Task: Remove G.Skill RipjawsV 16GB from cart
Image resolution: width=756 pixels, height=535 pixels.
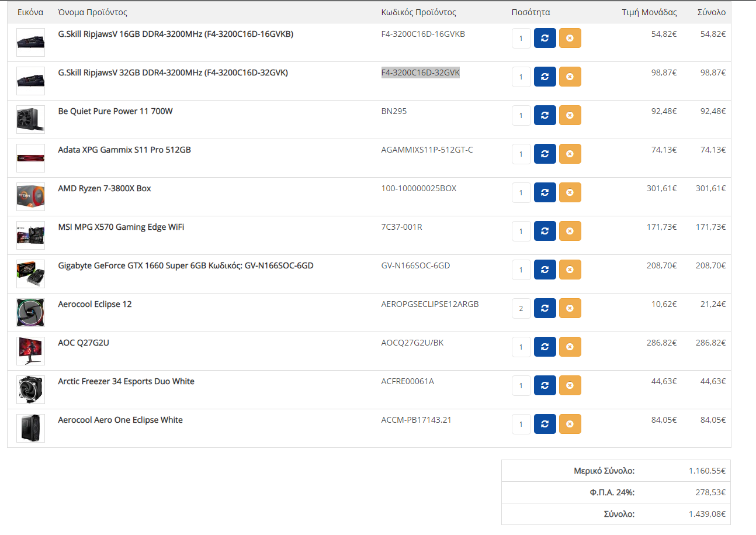Action: coord(570,38)
